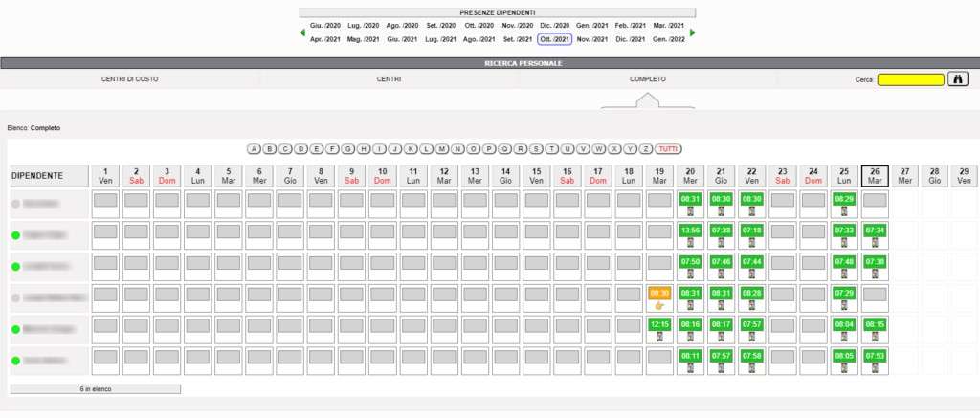Open badge icon below the 08:29 entry
The width and height of the screenshot is (980, 418).
pyautogui.click(x=844, y=211)
